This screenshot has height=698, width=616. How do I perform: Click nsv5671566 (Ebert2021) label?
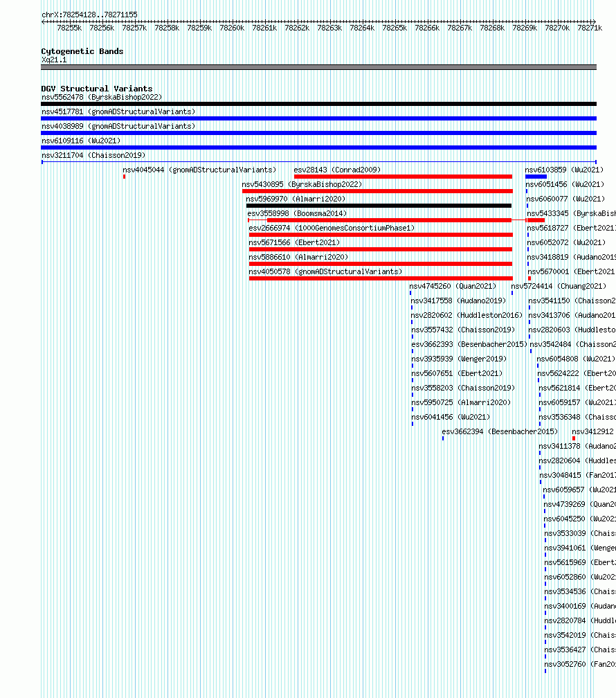tap(294, 242)
